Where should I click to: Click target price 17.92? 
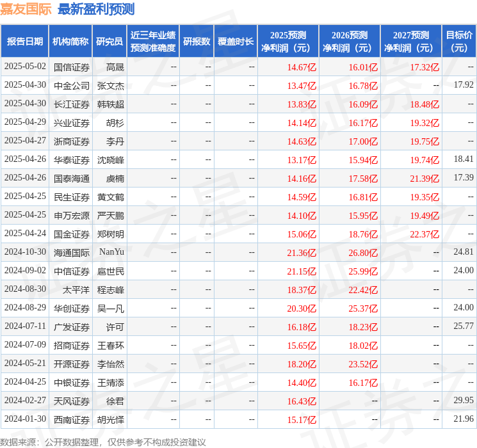point(464,85)
